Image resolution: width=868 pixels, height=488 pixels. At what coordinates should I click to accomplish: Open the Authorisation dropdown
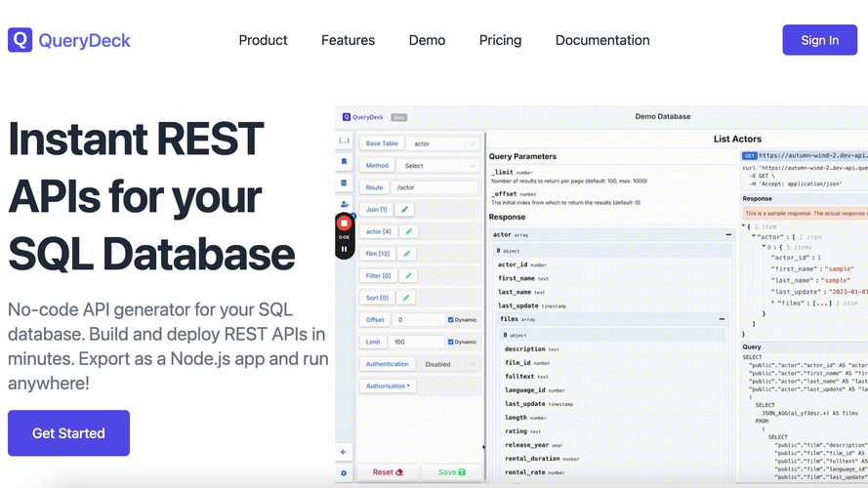point(388,386)
